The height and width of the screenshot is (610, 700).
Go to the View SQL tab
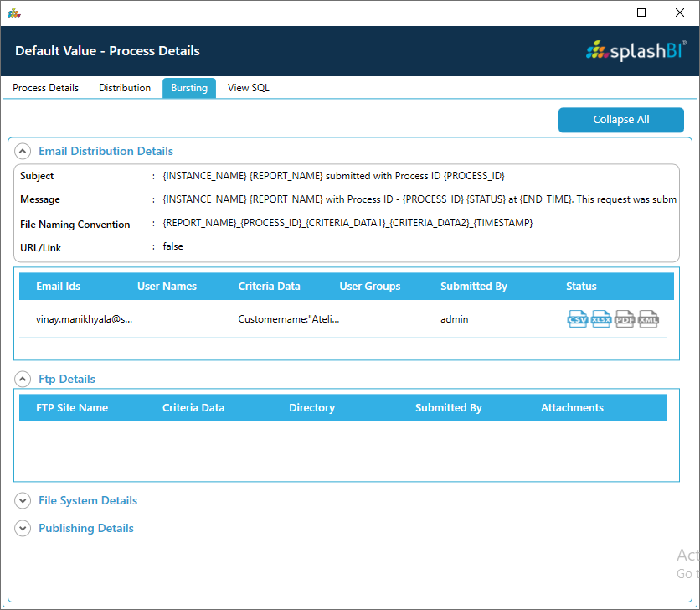pyautogui.click(x=249, y=88)
